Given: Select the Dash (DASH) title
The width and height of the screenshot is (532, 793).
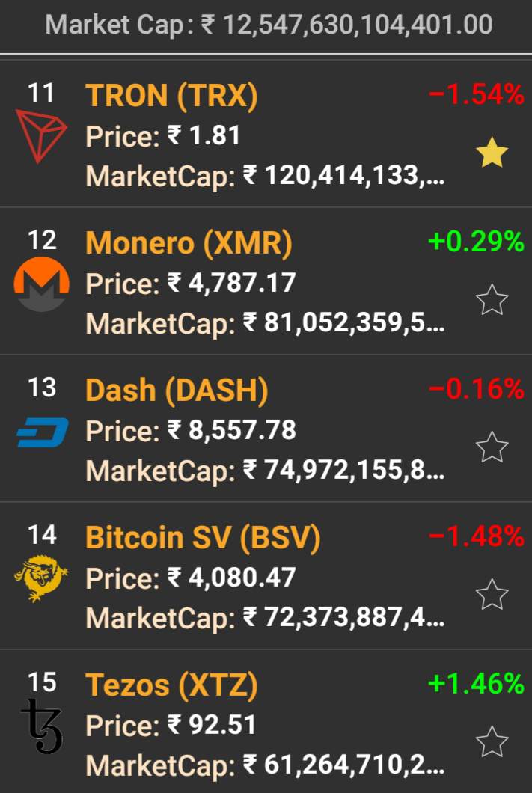Looking at the screenshot, I should (177, 391).
